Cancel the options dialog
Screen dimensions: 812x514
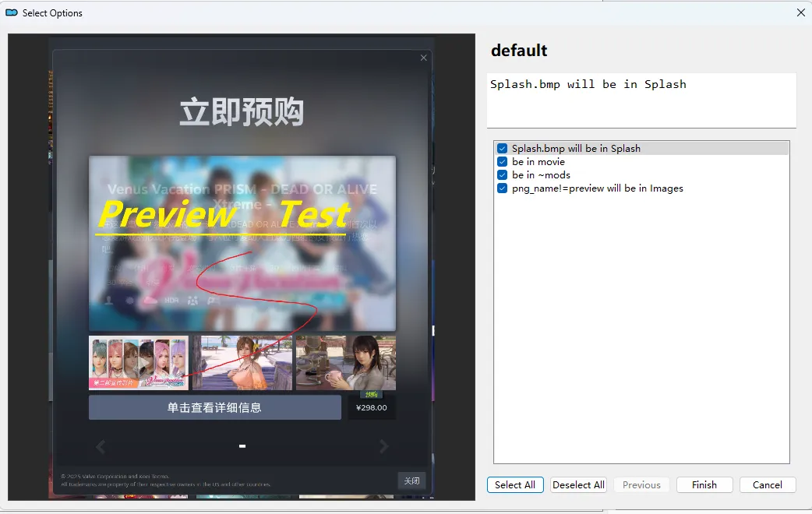click(767, 484)
